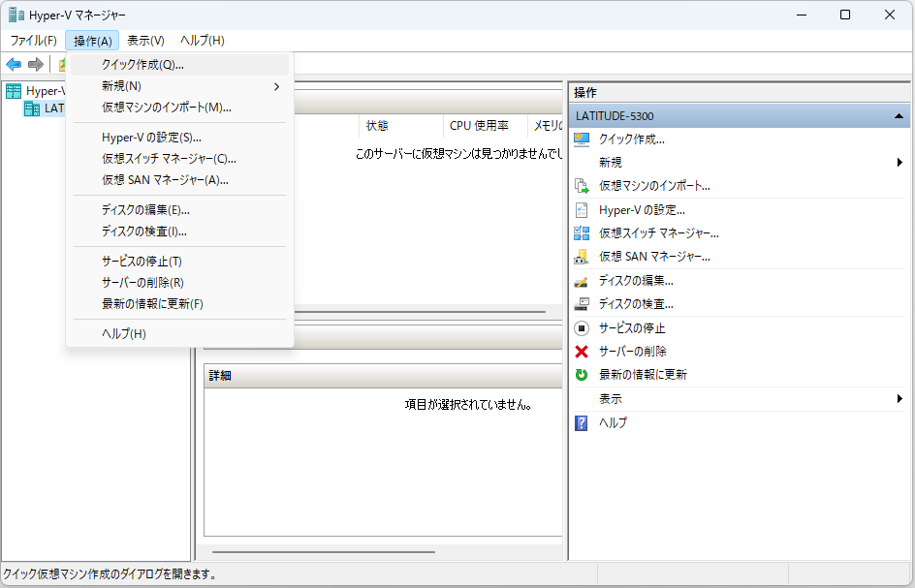Screen dimensions: 915x588
Task: Click the サービスの停止 link in the actions pane
Action: 632,328
